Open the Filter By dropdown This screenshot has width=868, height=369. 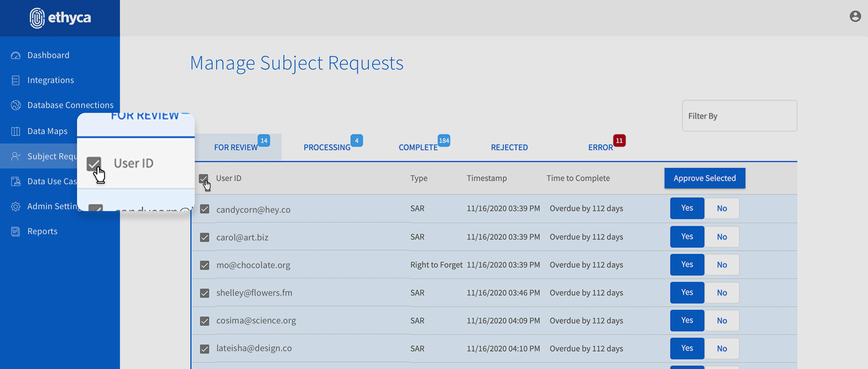[739, 116]
